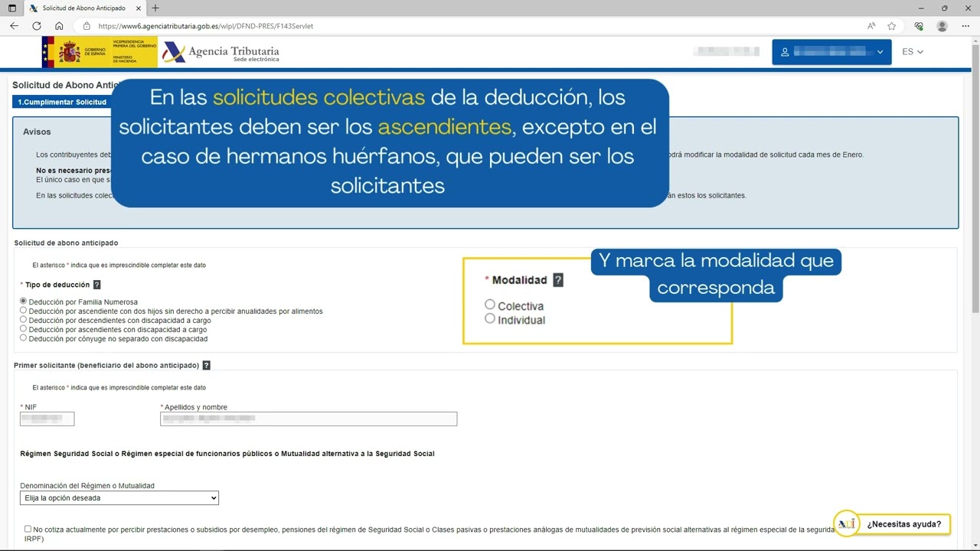Open Denominación del Régimen o Mutualidad dropdown
Screen dimensions: 980x551
click(119, 498)
